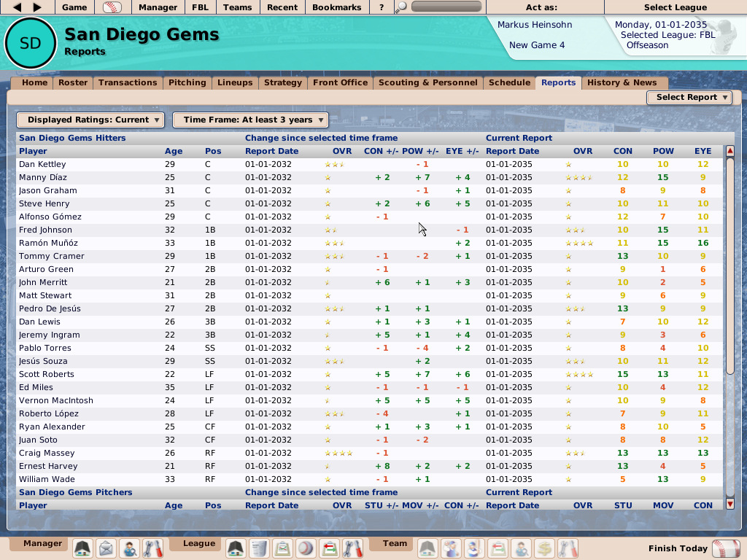Open the Team finances dollar icon

pos(546,548)
